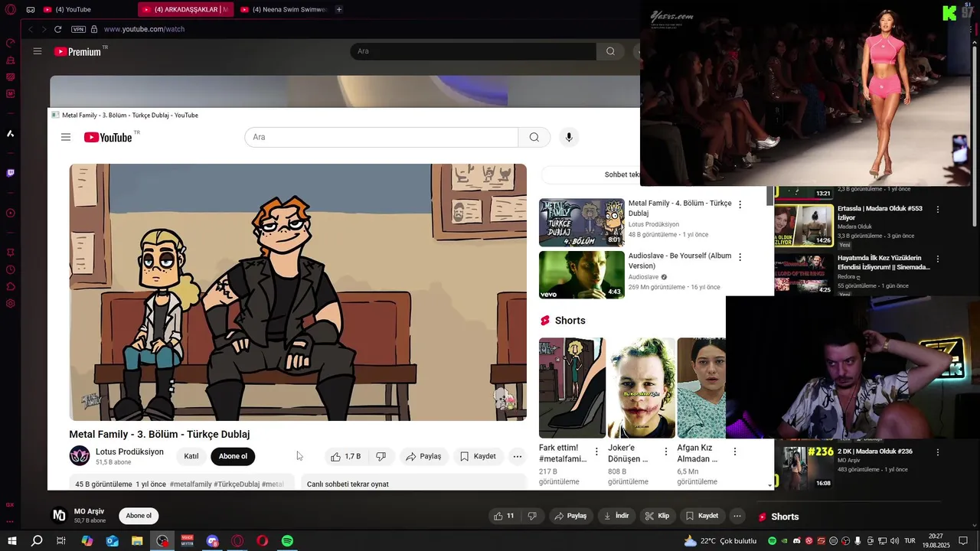Open the 'Joker'e Dönüşen' Short thumbnail
Screen dimensions: 980x551
(x=642, y=388)
